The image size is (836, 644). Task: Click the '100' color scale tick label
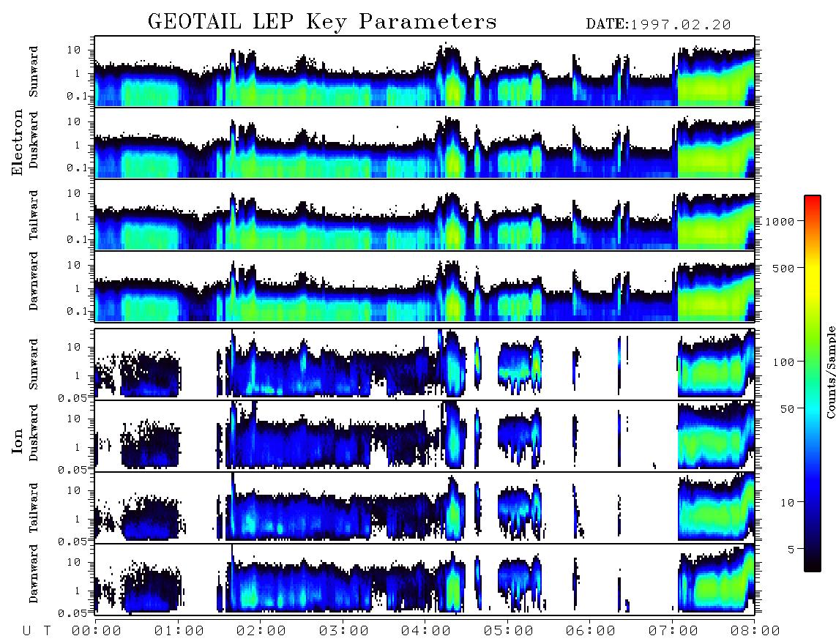[783, 362]
